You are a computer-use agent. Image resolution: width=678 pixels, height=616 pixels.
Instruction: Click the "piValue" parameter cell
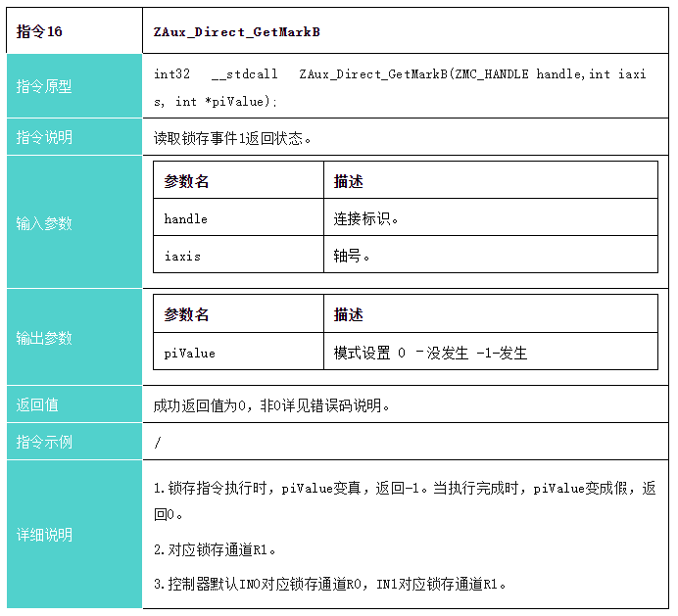tap(238, 352)
